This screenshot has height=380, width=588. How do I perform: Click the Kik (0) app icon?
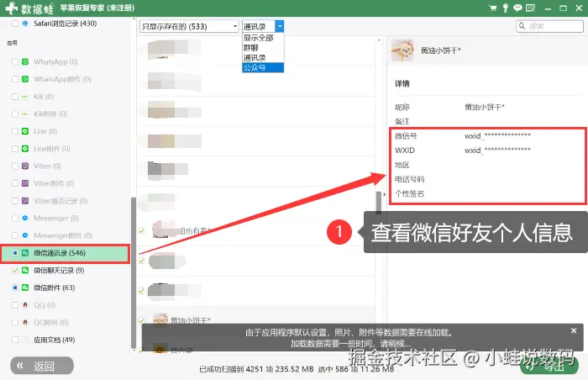tap(25, 97)
